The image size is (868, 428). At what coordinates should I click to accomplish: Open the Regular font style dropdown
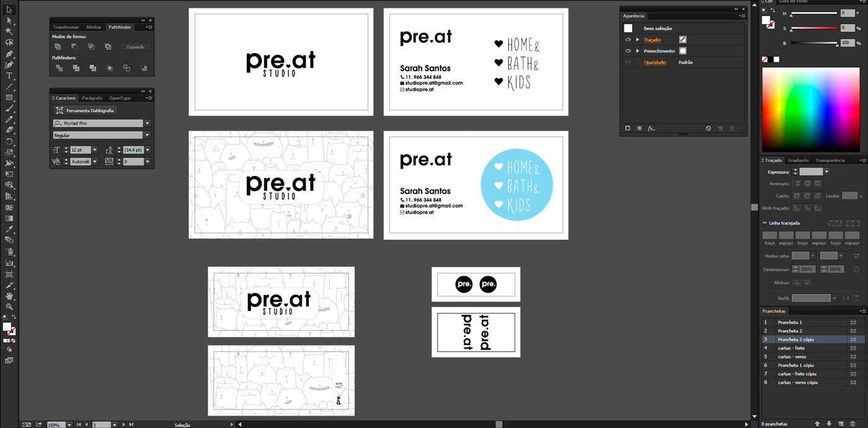tap(148, 135)
